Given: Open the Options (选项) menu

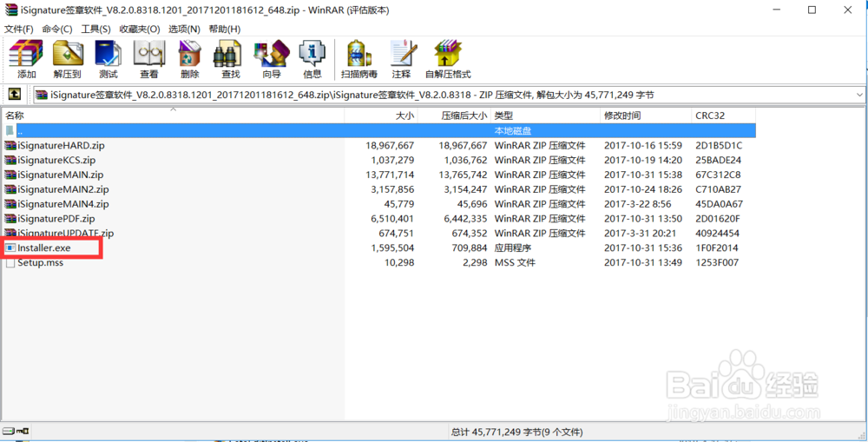Looking at the screenshot, I should (x=184, y=29).
